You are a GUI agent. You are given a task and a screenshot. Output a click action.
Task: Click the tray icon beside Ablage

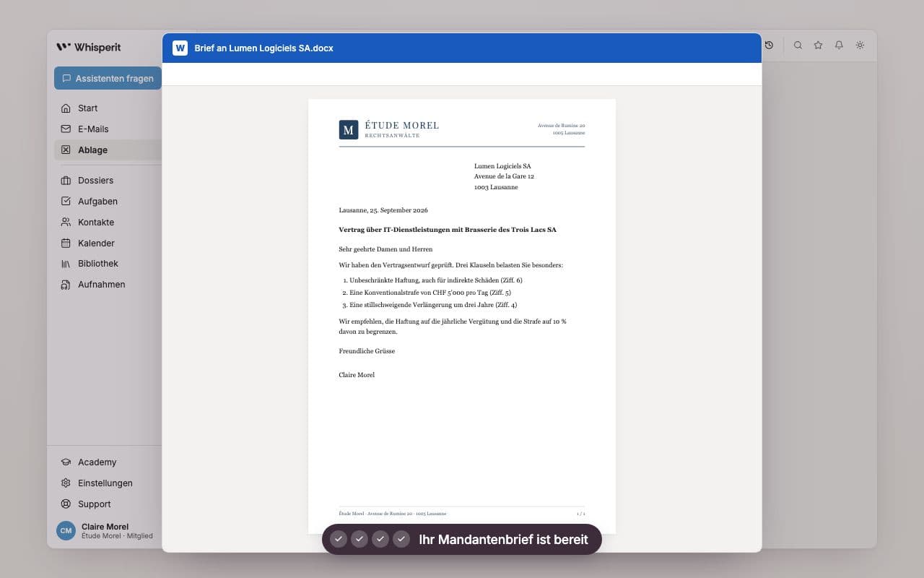66,150
